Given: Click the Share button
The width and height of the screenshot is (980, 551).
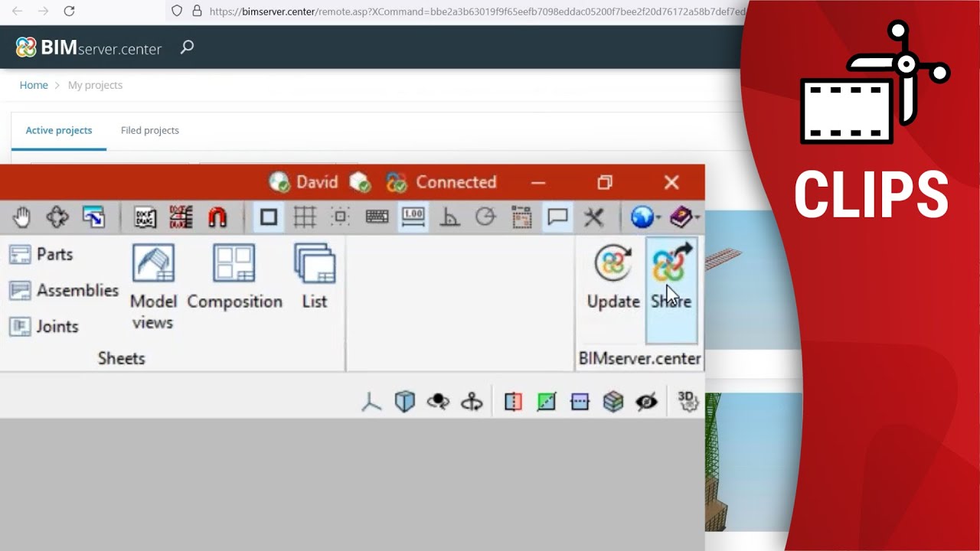Looking at the screenshot, I should 671,290.
